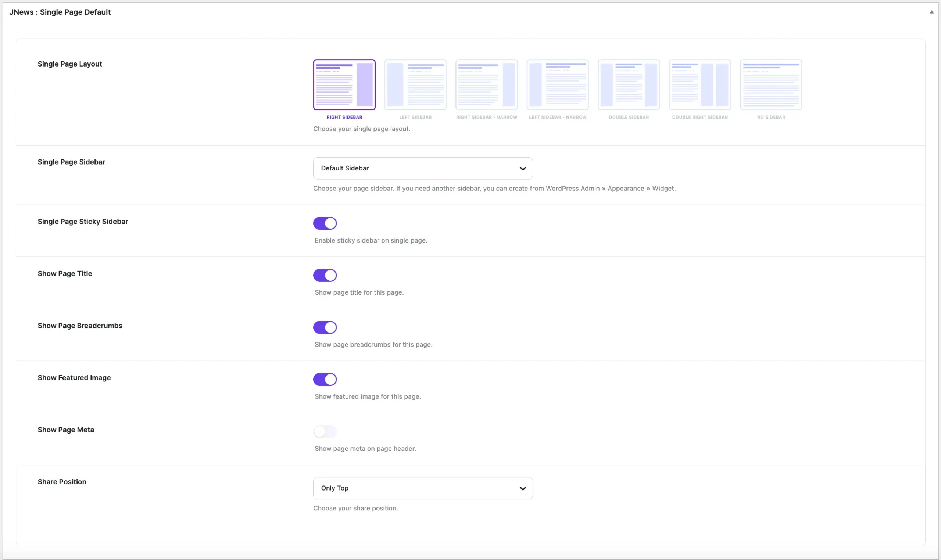Disable the Show Featured Image toggle
The width and height of the screenshot is (941, 560).
point(325,379)
